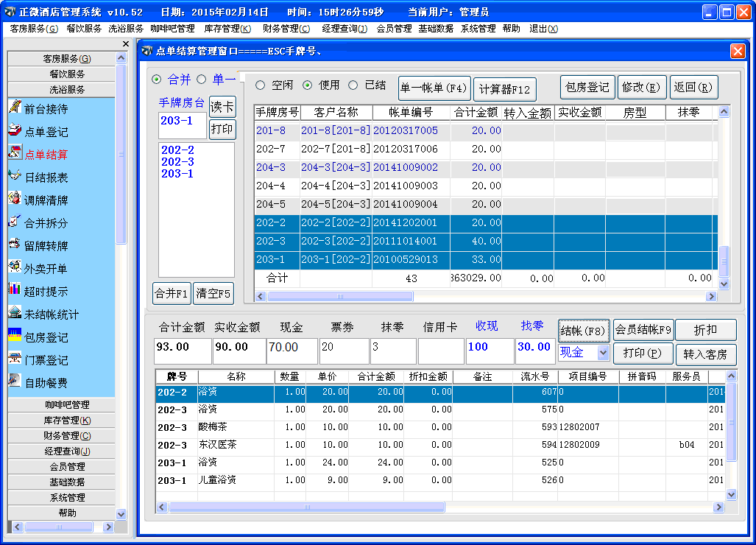
Task: Open the 库存管理 menu bar item
Action: 227,29
